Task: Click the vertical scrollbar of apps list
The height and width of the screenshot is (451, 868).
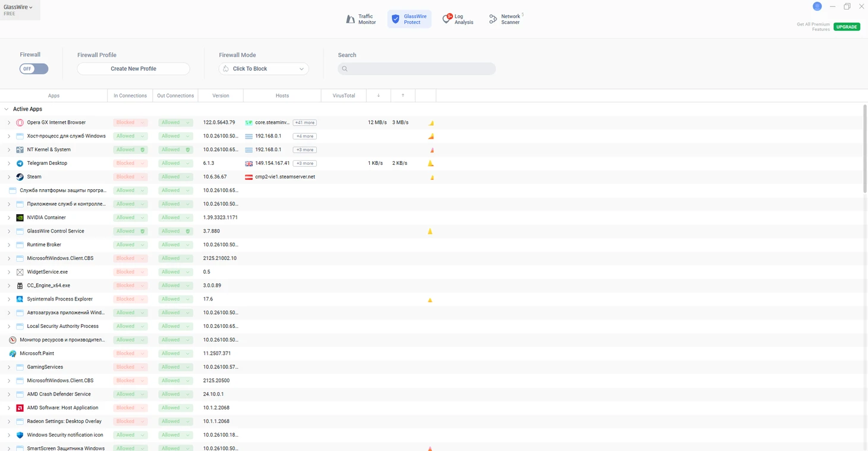Action: pos(865,149)
